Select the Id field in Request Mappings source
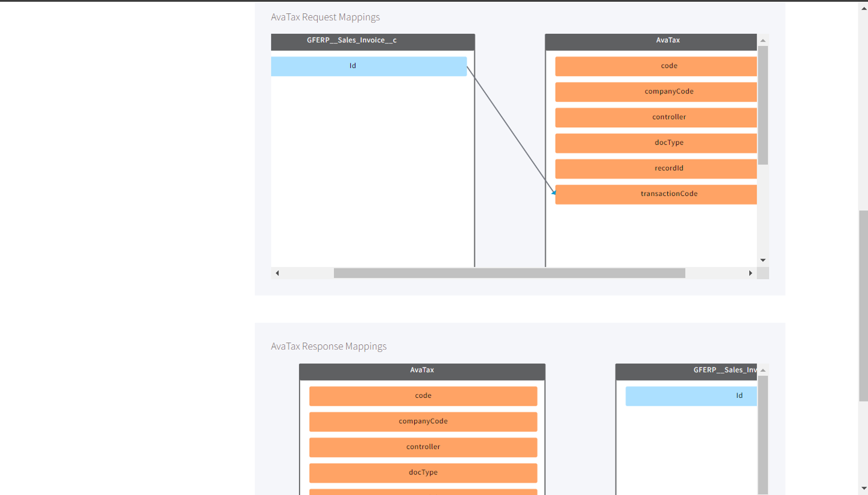 tap(369, 66)
